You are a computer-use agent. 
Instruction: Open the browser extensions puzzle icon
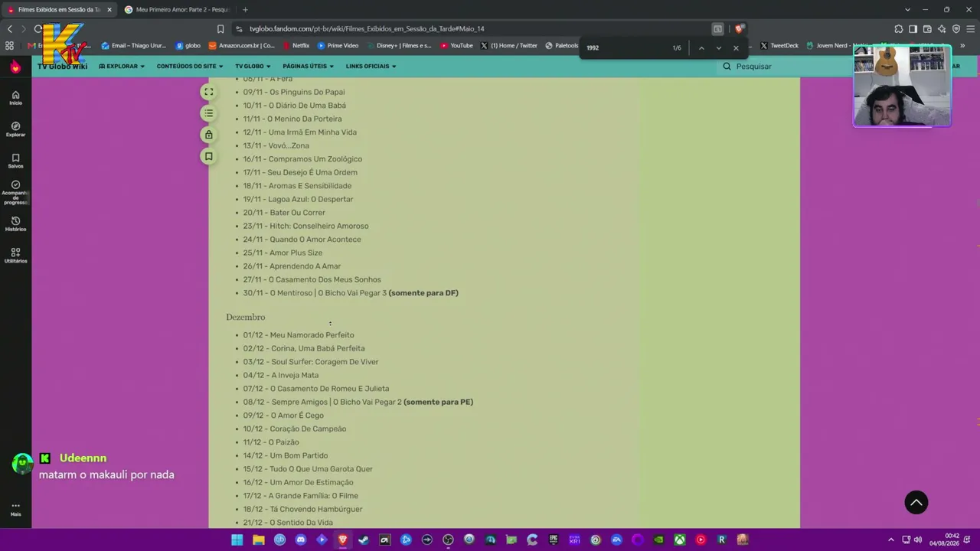point(898,28)
